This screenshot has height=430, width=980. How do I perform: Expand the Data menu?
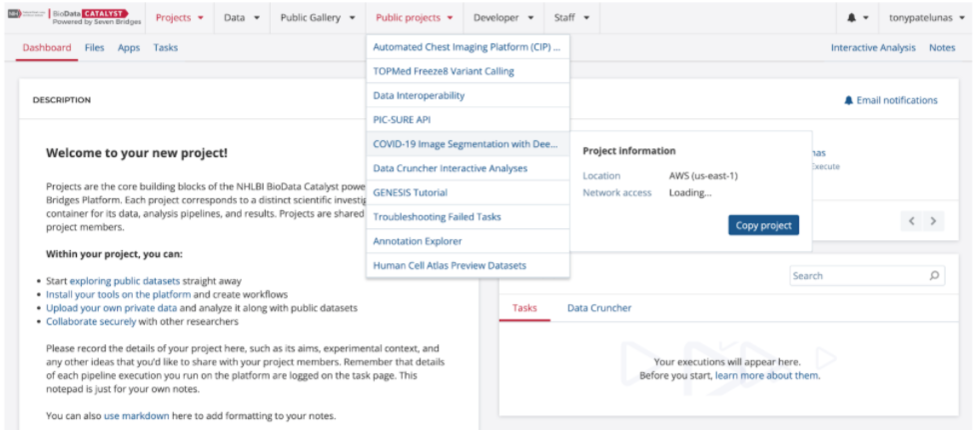point(242,18)
